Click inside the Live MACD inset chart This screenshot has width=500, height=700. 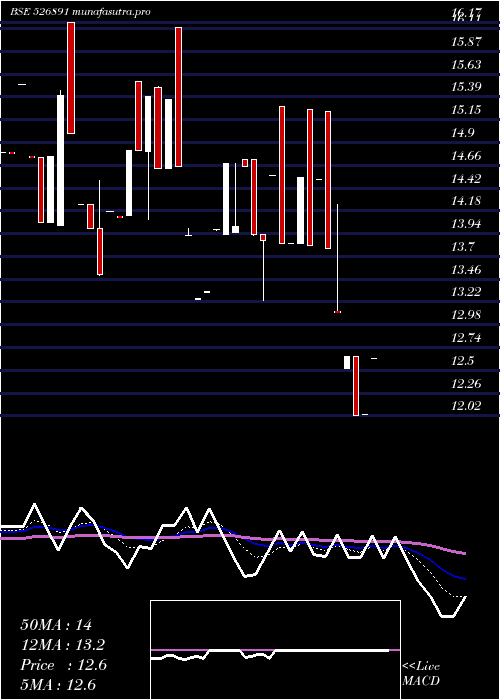tap(275, 650)
